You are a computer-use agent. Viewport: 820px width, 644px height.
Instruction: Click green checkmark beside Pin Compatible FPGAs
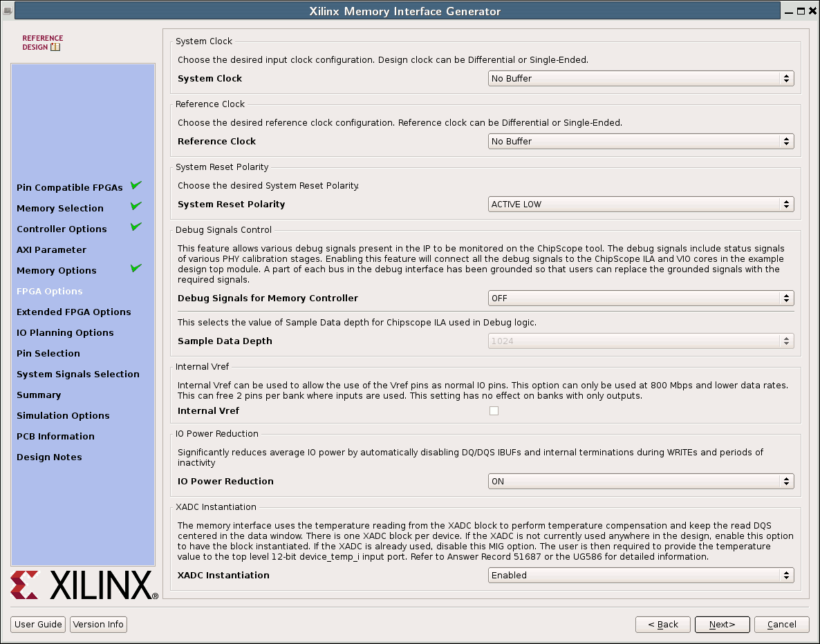coord(136,185)
